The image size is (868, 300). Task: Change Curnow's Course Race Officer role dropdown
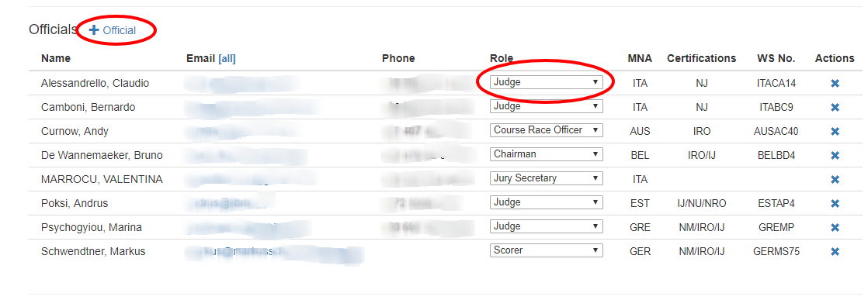point(547,130)
